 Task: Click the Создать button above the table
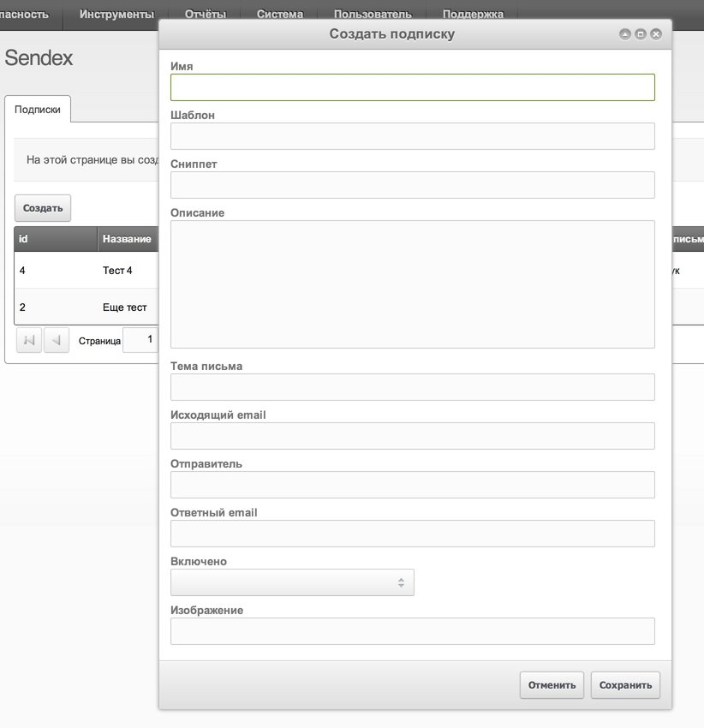(x=43, y=208)
